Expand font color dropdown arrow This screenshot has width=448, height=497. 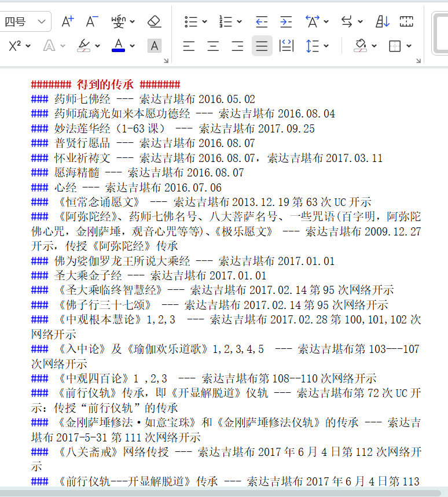(x=132, y=46)
